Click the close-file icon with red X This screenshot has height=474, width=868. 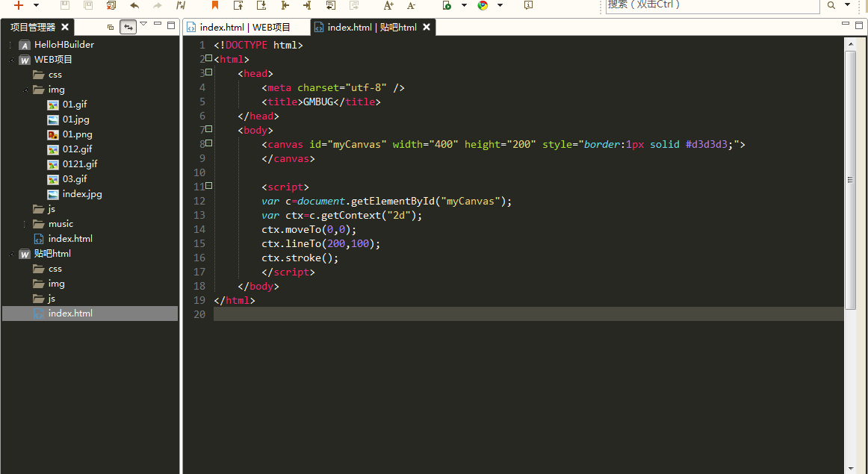111,5
